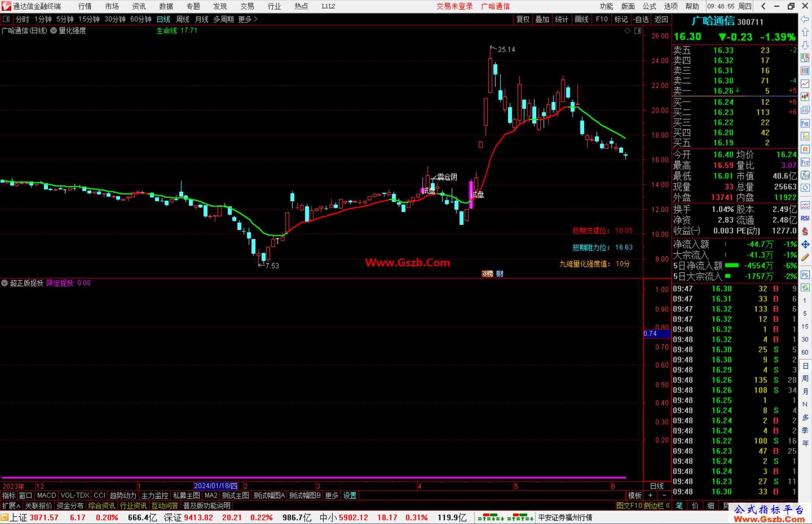Viewport: 812px width, 524px height.
Task: Switch to 15-minute period in right sidebar
Action: (804, 326)
